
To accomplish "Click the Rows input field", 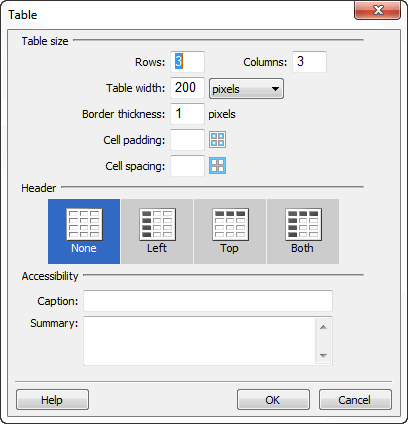I will tap(187, 62).
